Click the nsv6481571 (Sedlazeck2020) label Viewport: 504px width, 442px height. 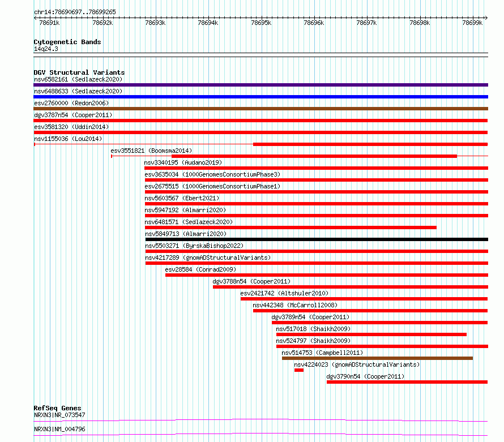pyautogui.click(x=189, y=222)
